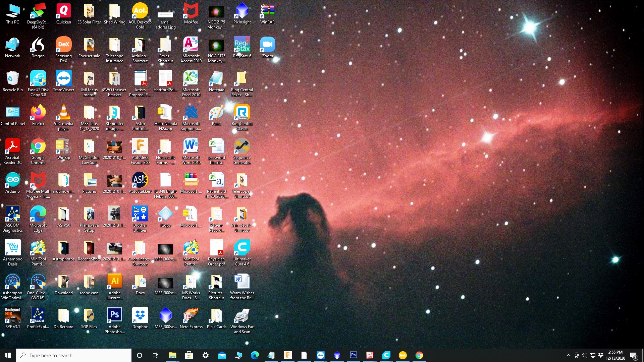Start Backyard EOS BYE v3.1
The height and width of the screenshot is (362, 644).
pos(13,315)
